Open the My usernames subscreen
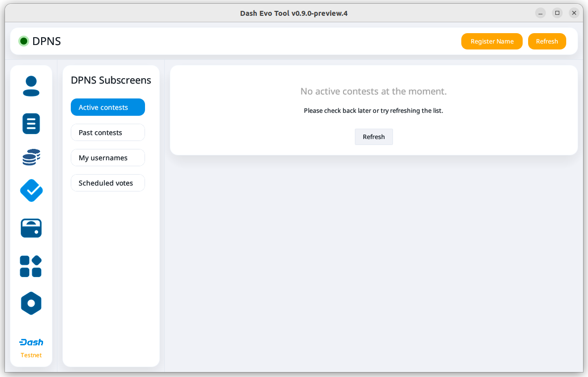Screen dimensions: 588x377 pyautogui.click(x=107, y=158)
